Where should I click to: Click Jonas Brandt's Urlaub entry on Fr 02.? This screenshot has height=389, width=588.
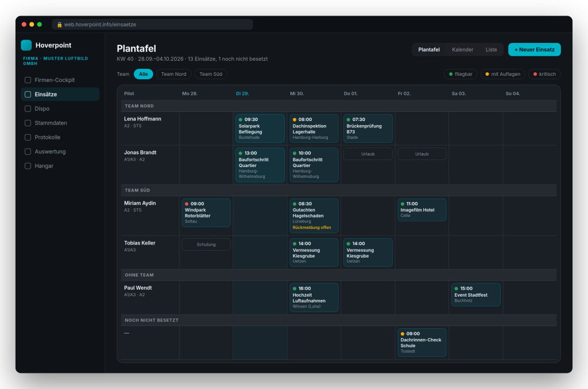click(x=422, y=154)
